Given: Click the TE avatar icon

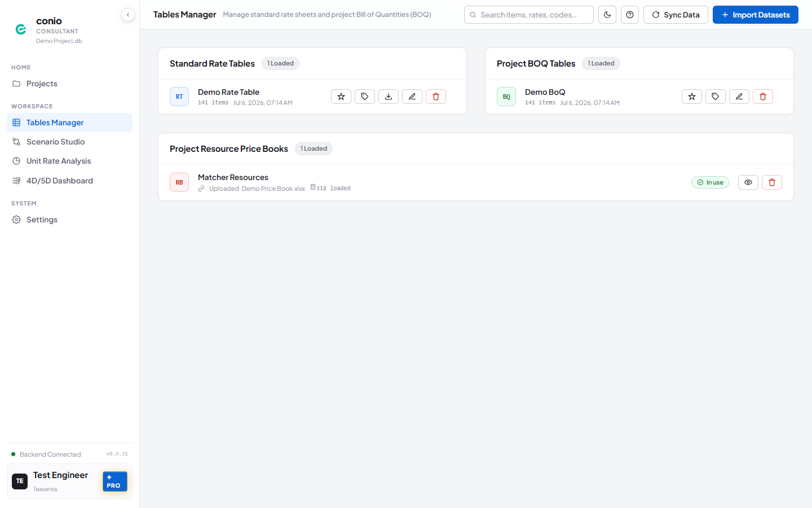Looking at the screenshot, I should click(20, 481).
